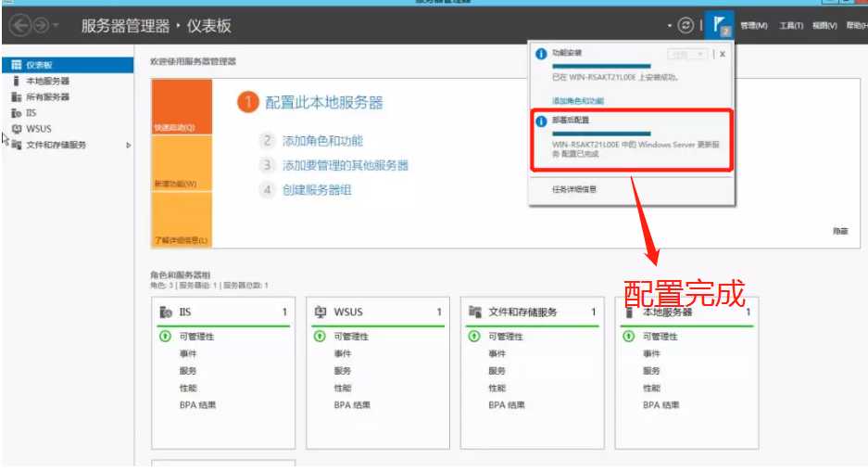Open 事件 in the IIS tile
The width and height of the screenshot is (868, 472).
188,353
